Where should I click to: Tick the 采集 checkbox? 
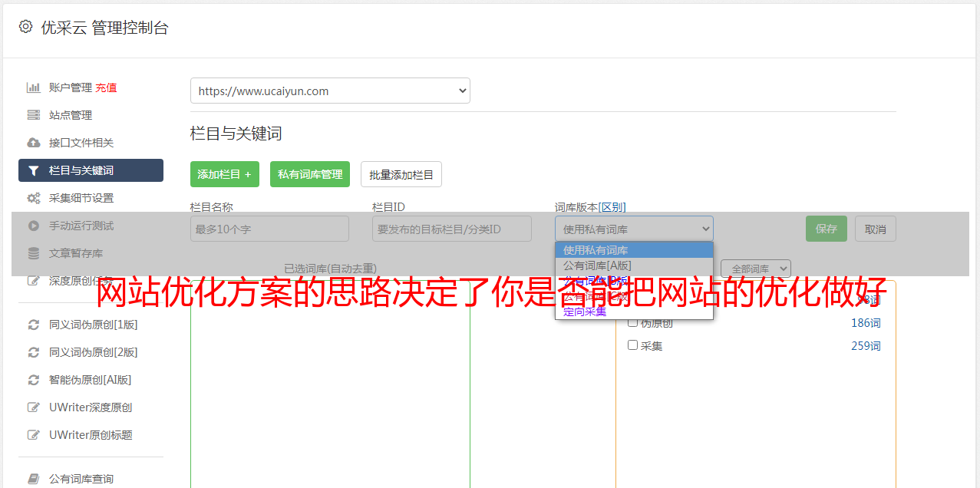pyautogui.click(x=633, y=345)
